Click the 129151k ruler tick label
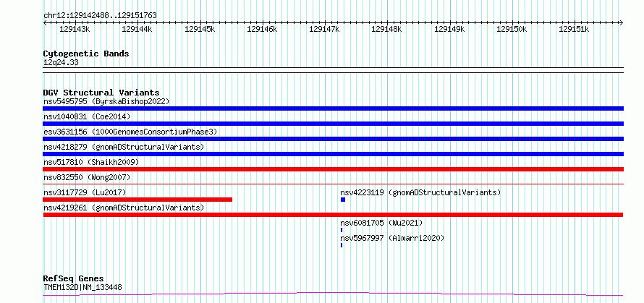Viewport: 644px width, 303px height. pos(575,29)
